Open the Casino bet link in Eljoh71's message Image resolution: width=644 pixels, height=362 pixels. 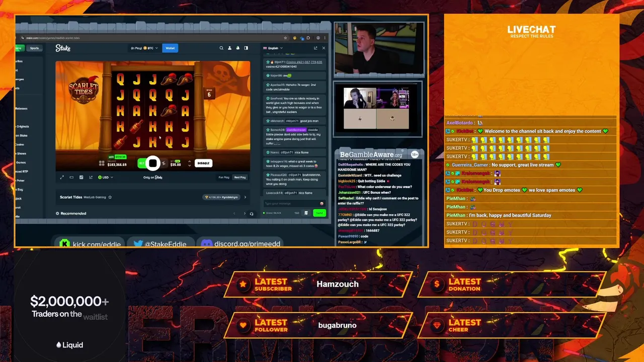304,62
